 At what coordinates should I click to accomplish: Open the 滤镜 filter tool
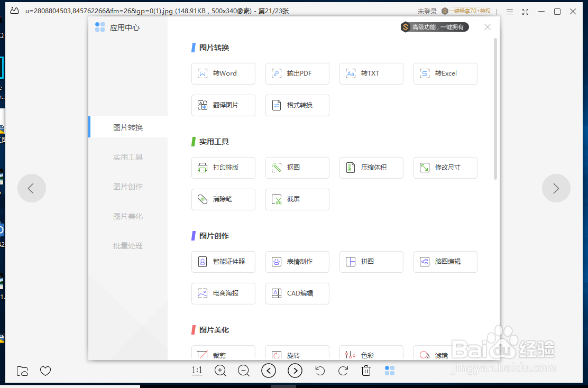[445, 353]
